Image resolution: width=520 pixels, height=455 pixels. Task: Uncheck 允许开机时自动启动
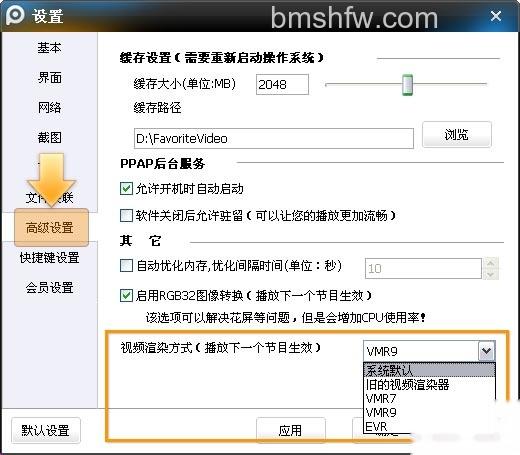coord(126,189)
